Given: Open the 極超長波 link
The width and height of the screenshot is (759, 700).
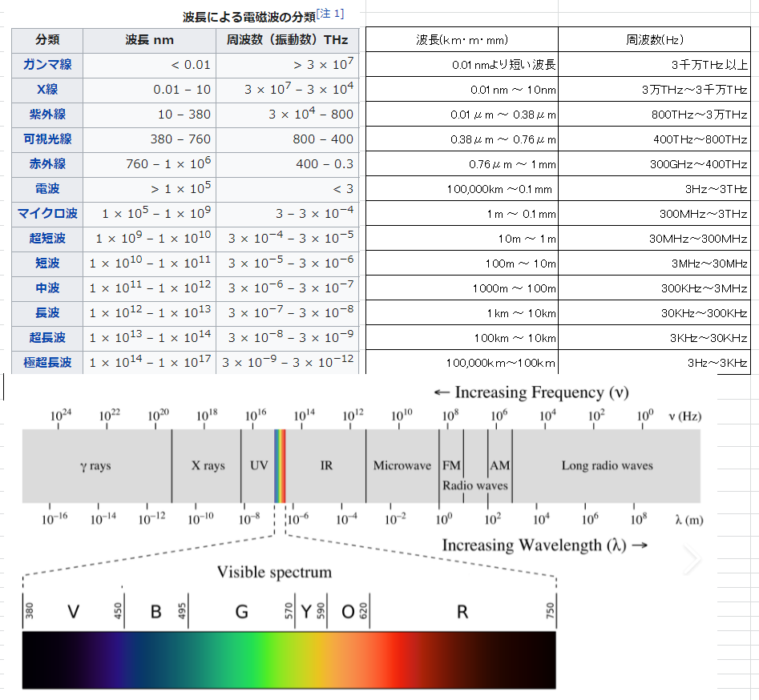Looking at the screenshot, I should pyautogui.click(x=47, y=363).
